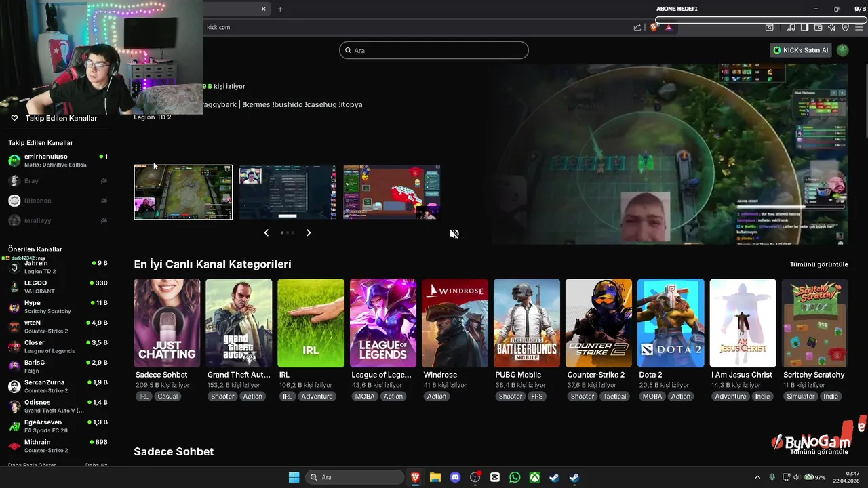Open I Am Jesus Christ category card
Screen dimensions: 868x488
tap(743, 323)
